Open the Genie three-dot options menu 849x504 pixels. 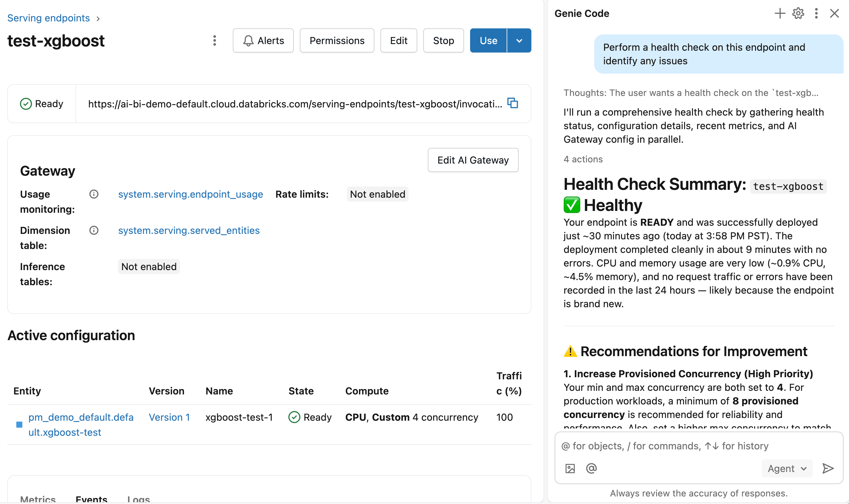[x=816, y=13]
